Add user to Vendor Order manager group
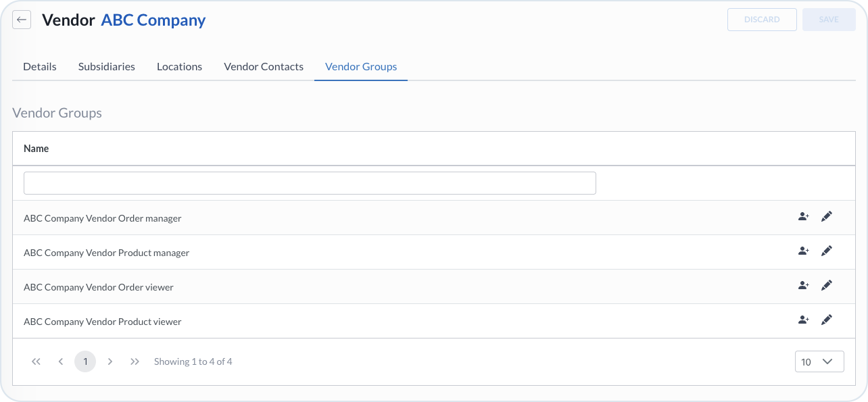The width and height of the screenshot is (868, 402). [803, 217]
